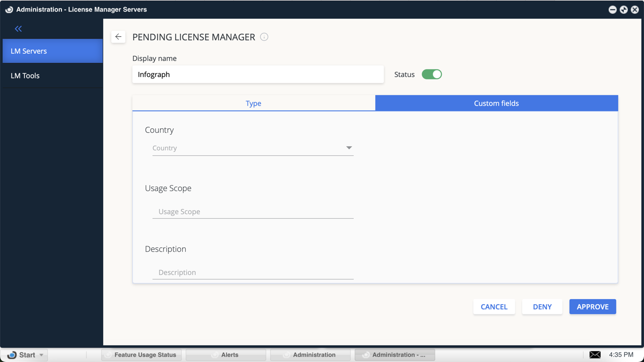This screenshot has height=362, width=644.
Task: Click the Cancel button
Action: 494,307
